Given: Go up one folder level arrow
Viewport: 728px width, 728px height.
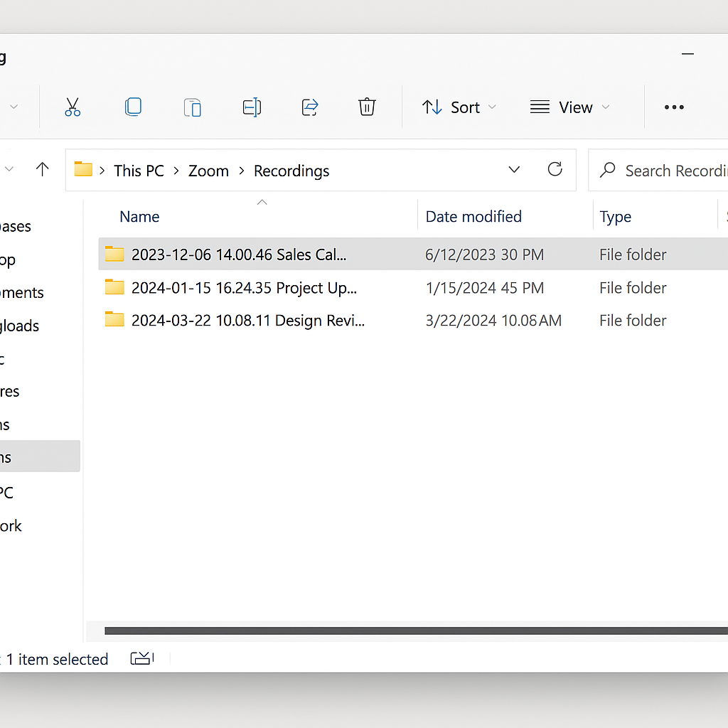Looking at the screenshot, I should click(x=43, y=170).
